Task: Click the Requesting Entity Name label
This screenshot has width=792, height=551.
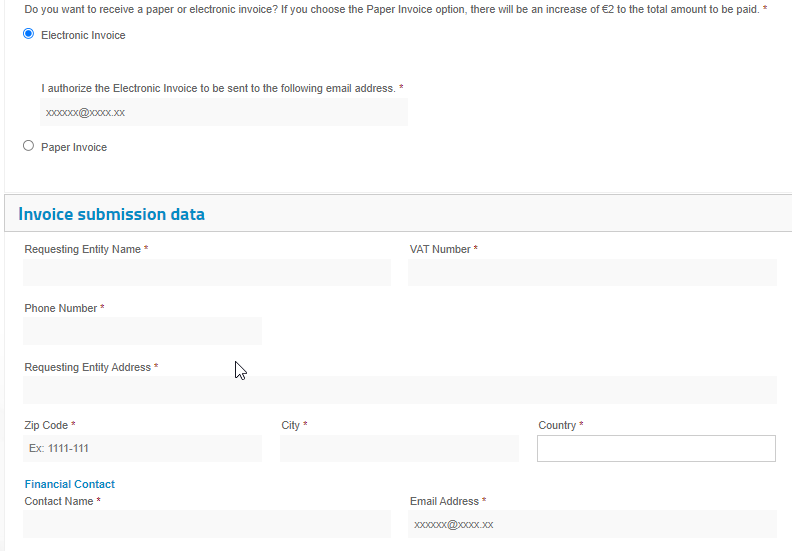Action: coord(83,249)
